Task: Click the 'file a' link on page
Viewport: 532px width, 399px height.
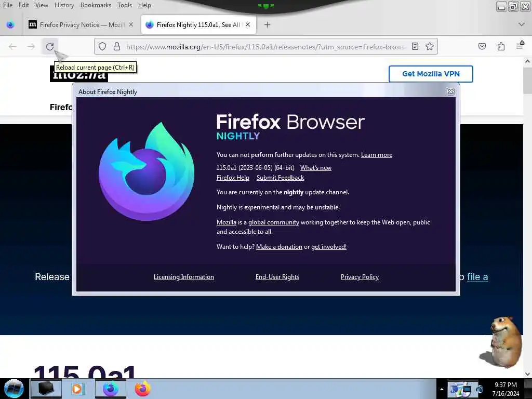Action: (x=477, y=277)
